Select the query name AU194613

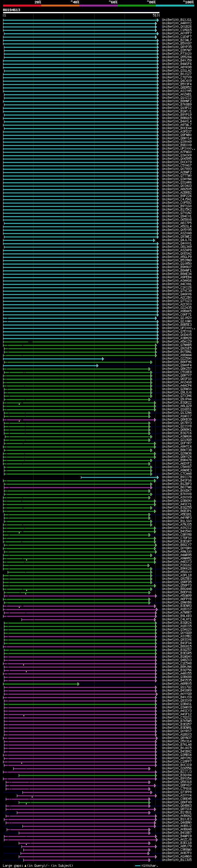(x=11, y=10)
